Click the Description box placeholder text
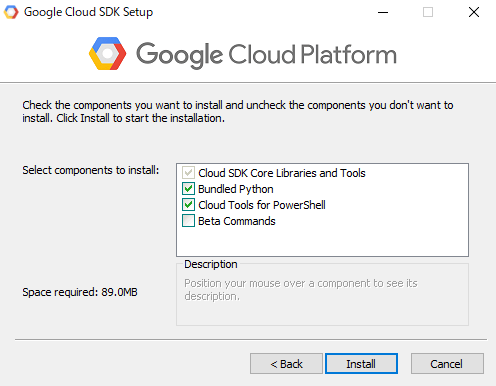 tap(301, 289)
